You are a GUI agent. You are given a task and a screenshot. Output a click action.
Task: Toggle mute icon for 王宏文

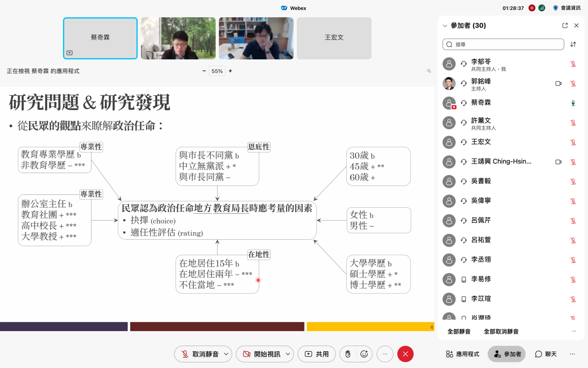pyautogui.click(x=573, y=142)
